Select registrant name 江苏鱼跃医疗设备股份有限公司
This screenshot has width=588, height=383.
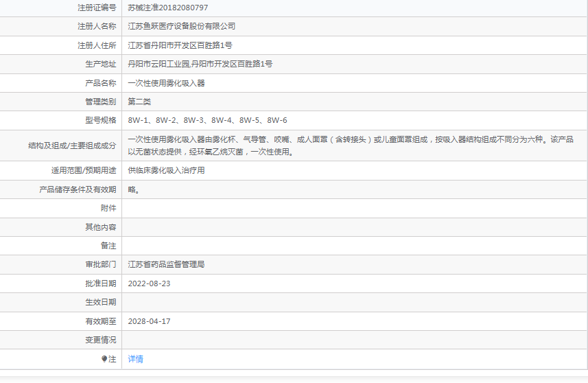(182, 26)
